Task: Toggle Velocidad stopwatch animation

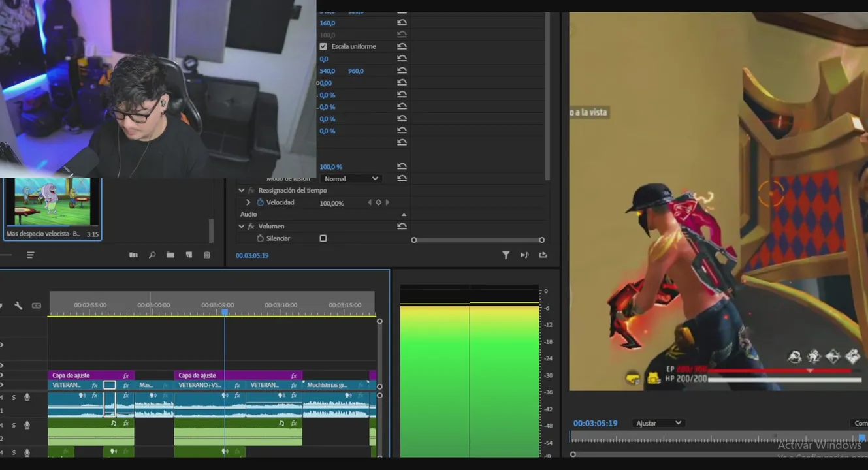Action: point(261,202)
